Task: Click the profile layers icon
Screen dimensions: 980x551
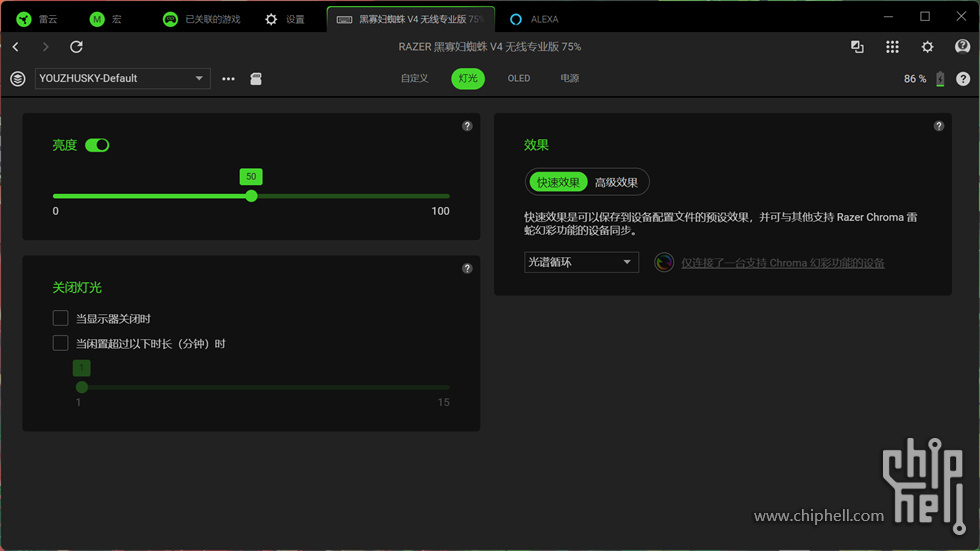Action: pyautogui.click(x=18, y=79)
